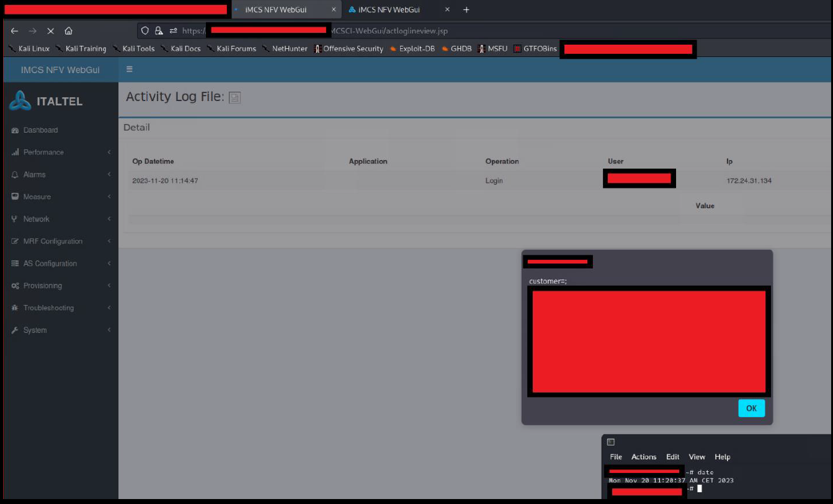
Task: Open Edit menu in terminal
Action: click(x=673, y=457)
